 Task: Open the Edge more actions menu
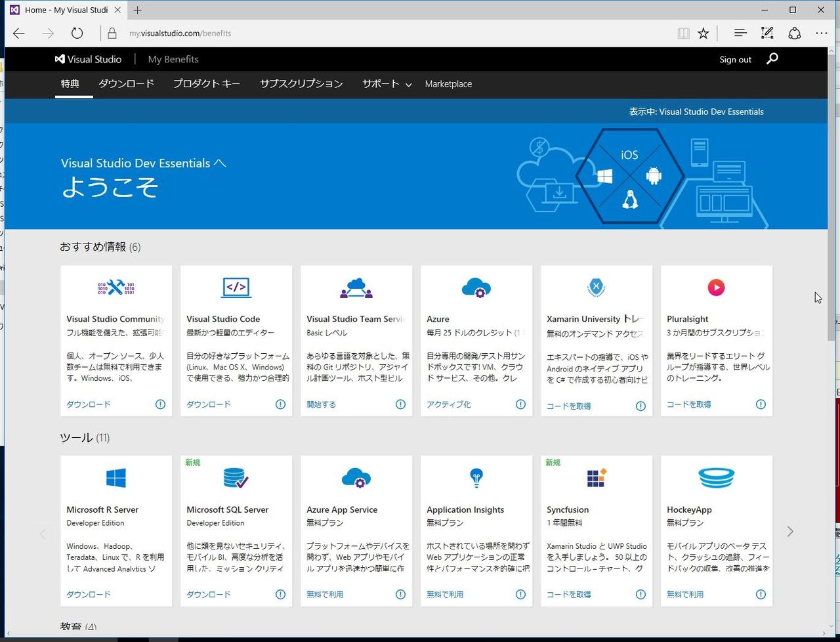[x=822, y=33]
